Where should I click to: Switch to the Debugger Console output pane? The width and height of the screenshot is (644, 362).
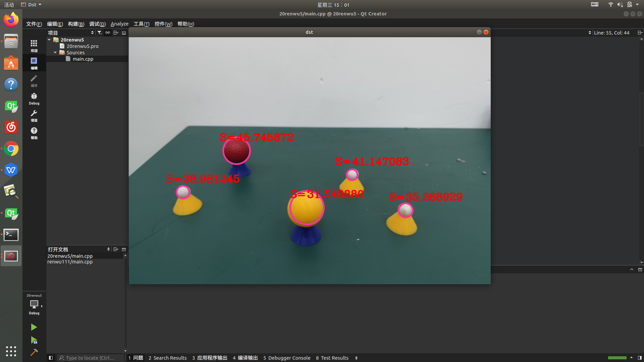pyautogui.click(x=287, y=358)
